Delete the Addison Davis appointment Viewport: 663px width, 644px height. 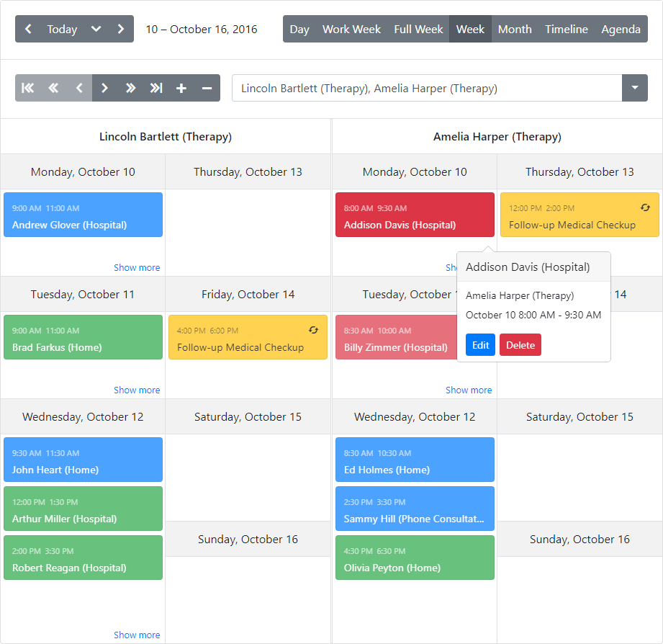tap(520, 345)
